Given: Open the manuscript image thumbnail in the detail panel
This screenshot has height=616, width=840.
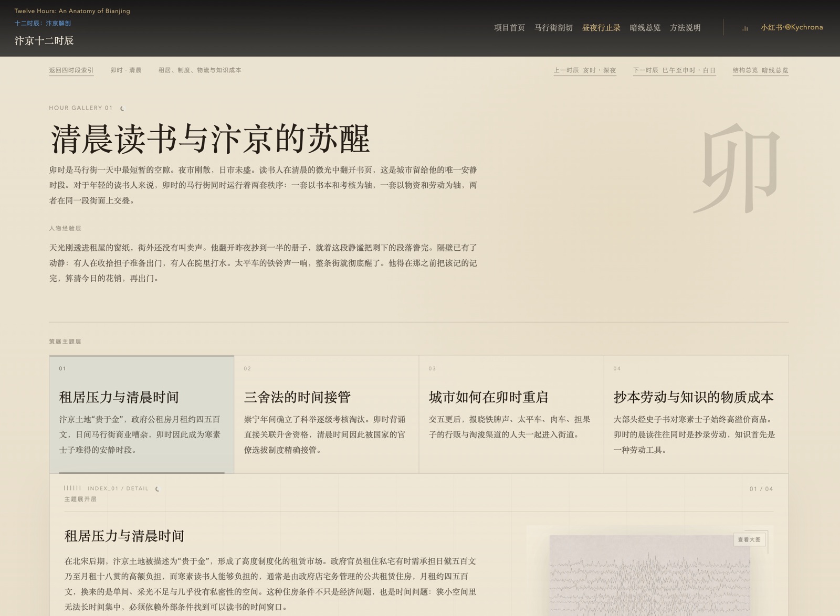Looking at the screenshot, I should [x=649, y=575].
